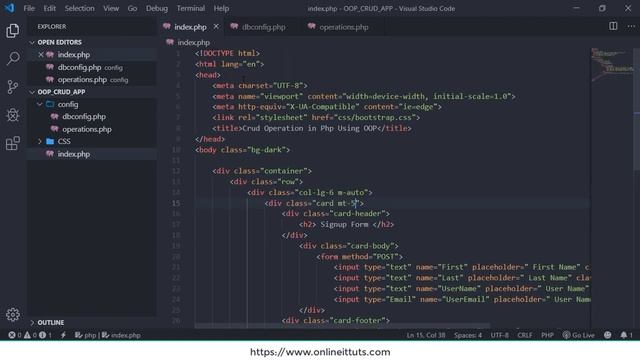This screenshot has height=360, width=640.
Task: Open the File menu
Action: pyautogui.click(x=29, y=8)
